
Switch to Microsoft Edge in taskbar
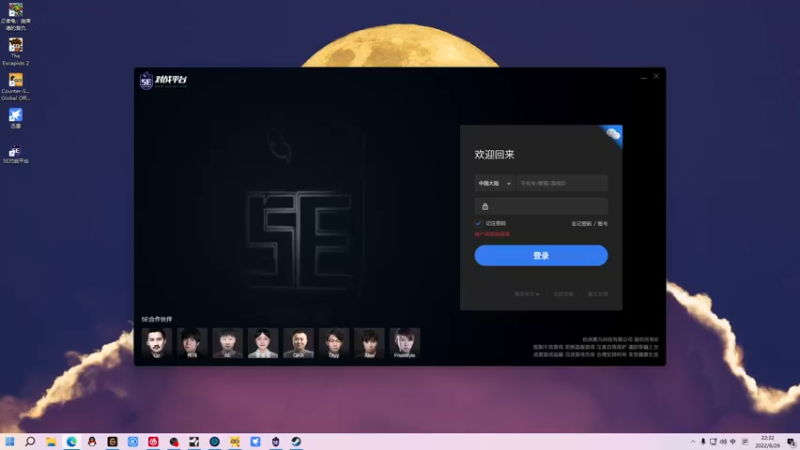tap(71, 441)
